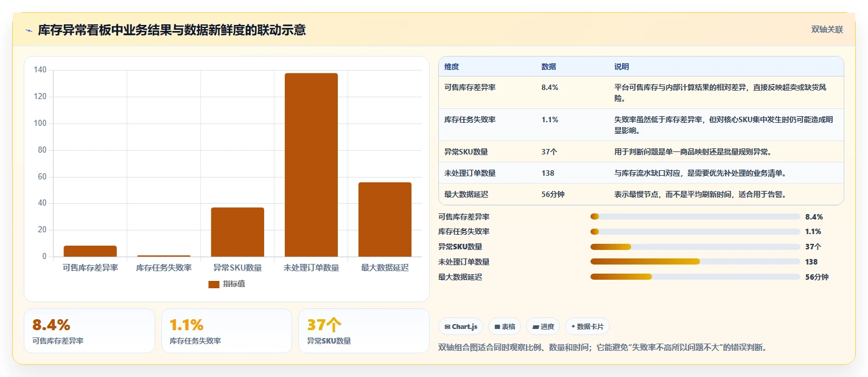Click 最大数据延迟 in the table's 维度 column

[x=466, y=195]
